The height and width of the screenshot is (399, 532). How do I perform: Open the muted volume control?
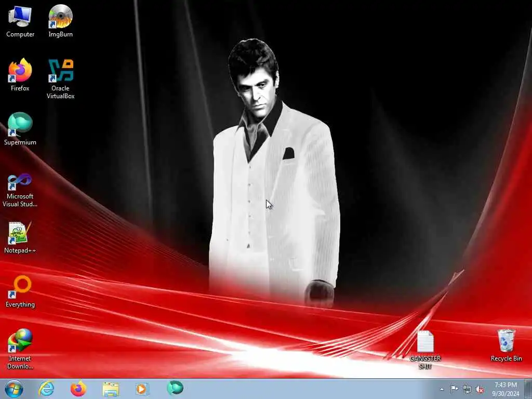pyautogui.click(x=480, y=389)
